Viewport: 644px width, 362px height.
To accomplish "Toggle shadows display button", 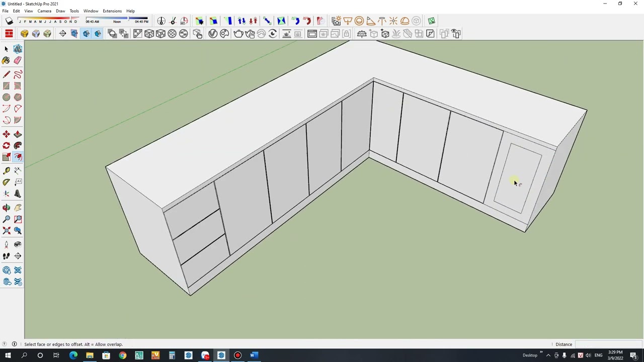I will point(9,21).
